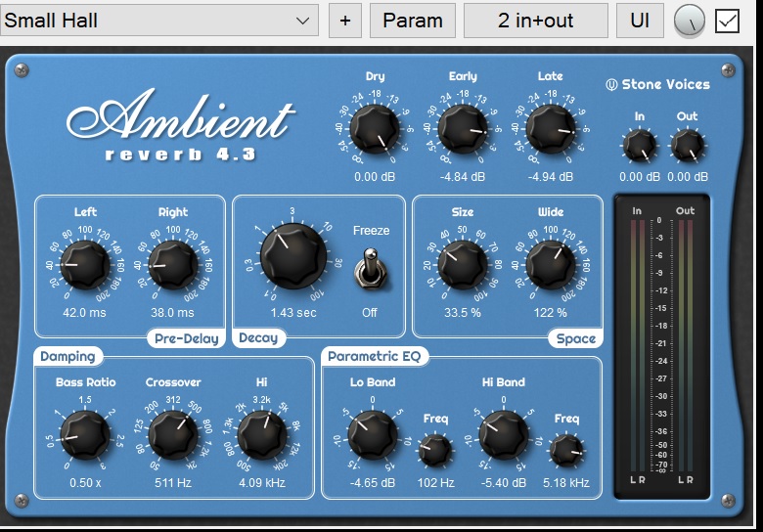Click the 33.5 % Size value
Viewport: 763px width, 532px height.
tap(463, 313)
